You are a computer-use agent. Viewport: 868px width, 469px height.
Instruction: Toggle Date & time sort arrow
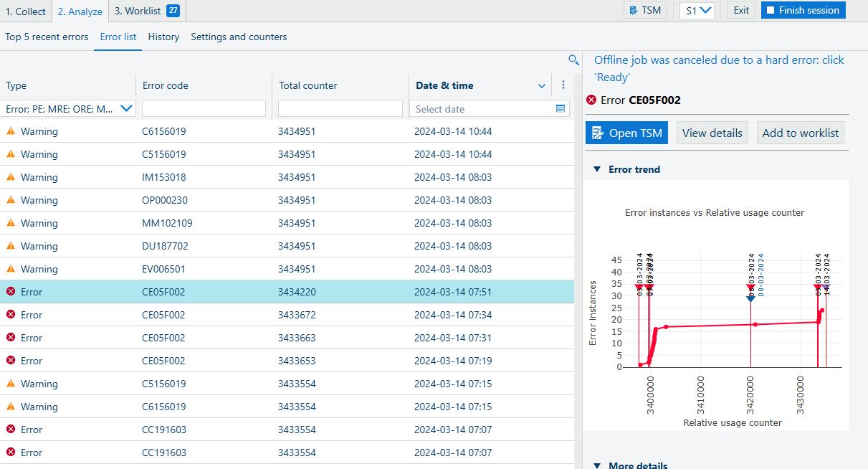coord(542,86)
